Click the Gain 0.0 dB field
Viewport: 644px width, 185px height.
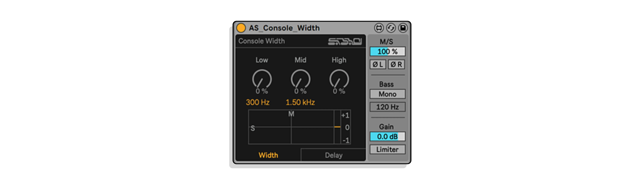click(x=387, y=137)
